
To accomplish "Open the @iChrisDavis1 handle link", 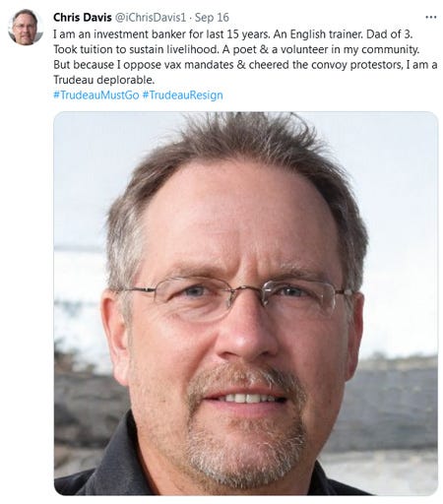I will 150,18.
